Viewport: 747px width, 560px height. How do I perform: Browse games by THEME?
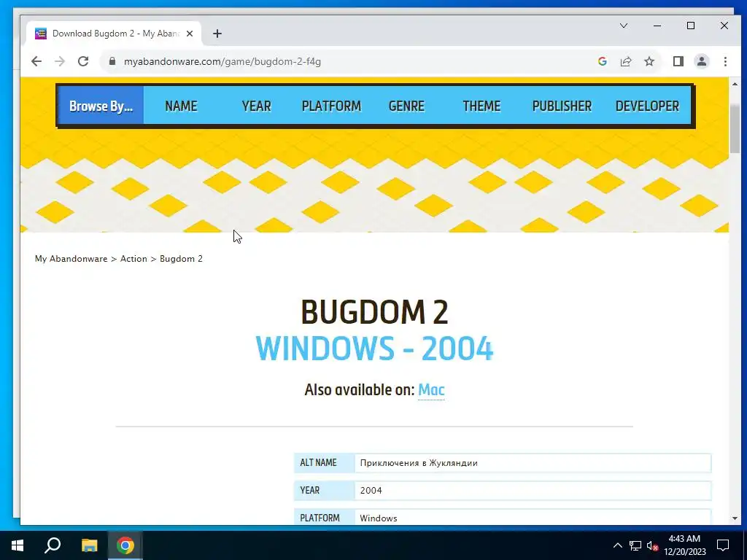[481, 106]
